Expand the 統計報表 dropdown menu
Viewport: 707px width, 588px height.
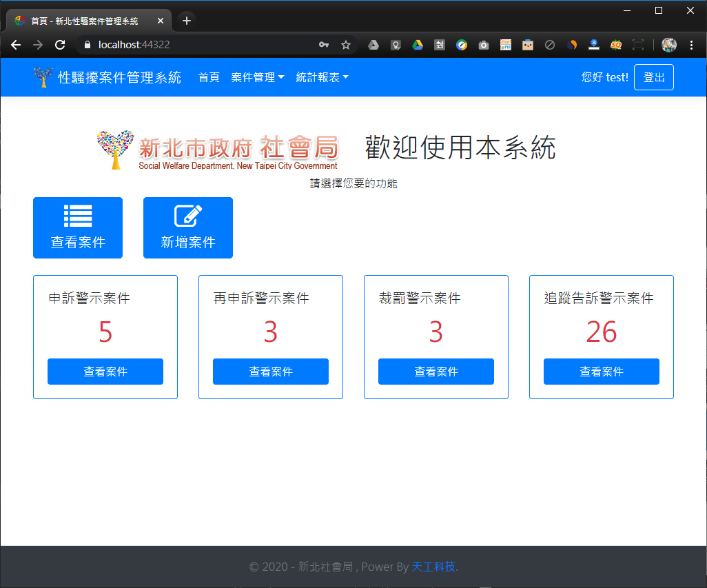coord(322,77)
